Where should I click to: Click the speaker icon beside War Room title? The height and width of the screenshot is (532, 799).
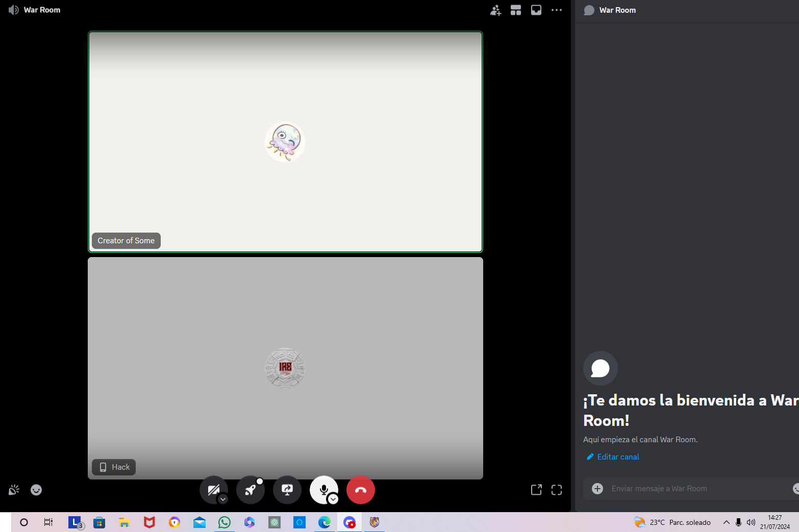[x=13, y=10]
